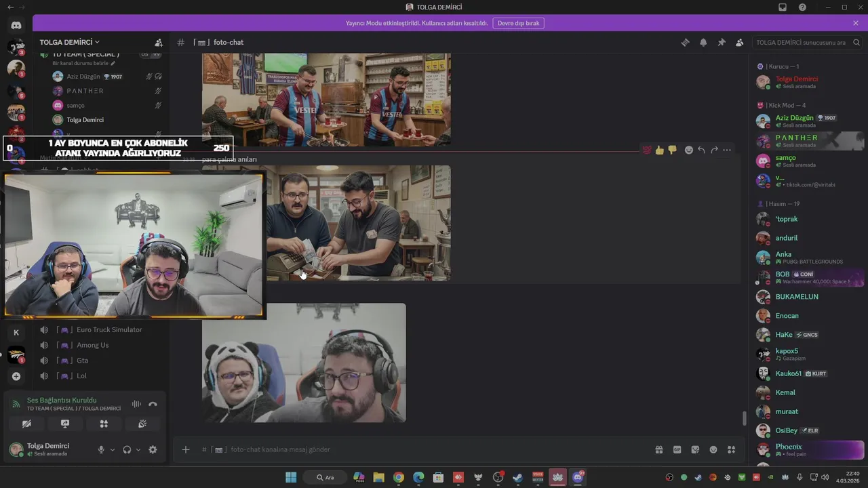Image resolution: width=868 pixels, height=488 pixels.
Task: React with thumbs down emoji
Action: click(672, 150)
